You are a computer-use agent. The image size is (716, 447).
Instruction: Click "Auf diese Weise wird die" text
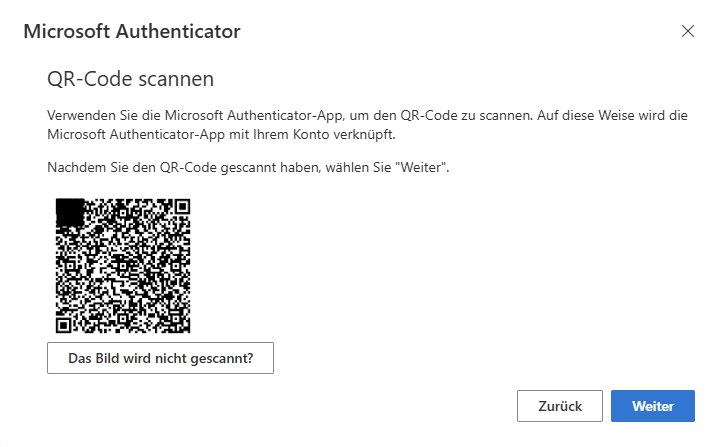coord(612,115)
